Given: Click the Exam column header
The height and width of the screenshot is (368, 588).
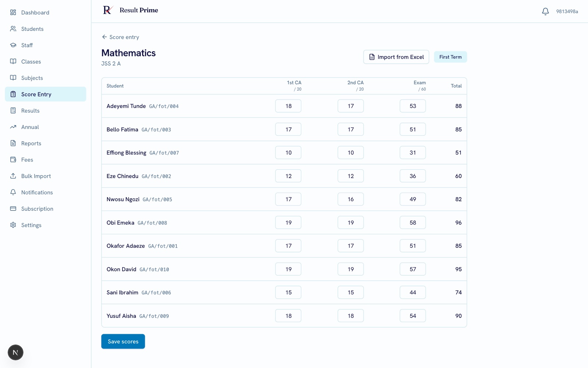Looking at the screenshot, I should click(x=420, y=85).
